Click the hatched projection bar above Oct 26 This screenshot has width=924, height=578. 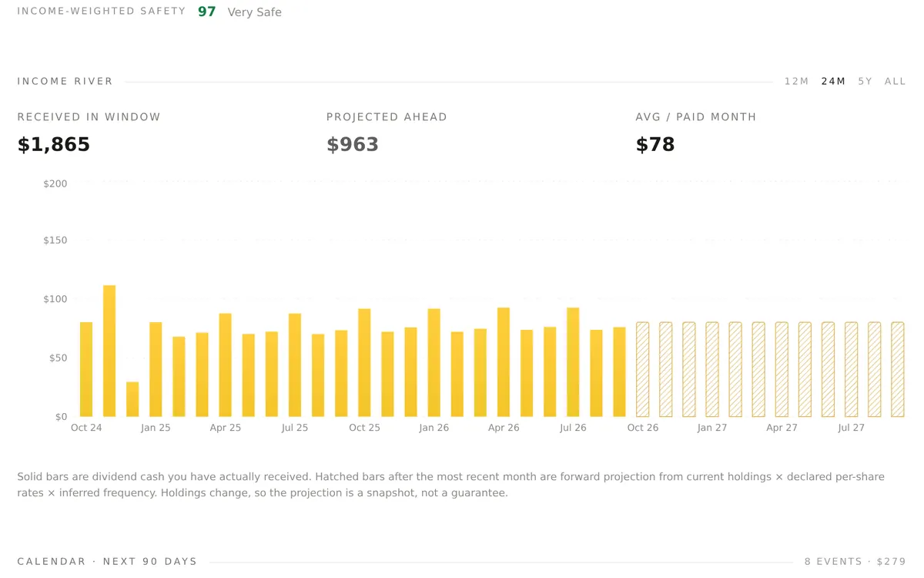(x=642, y=370)
